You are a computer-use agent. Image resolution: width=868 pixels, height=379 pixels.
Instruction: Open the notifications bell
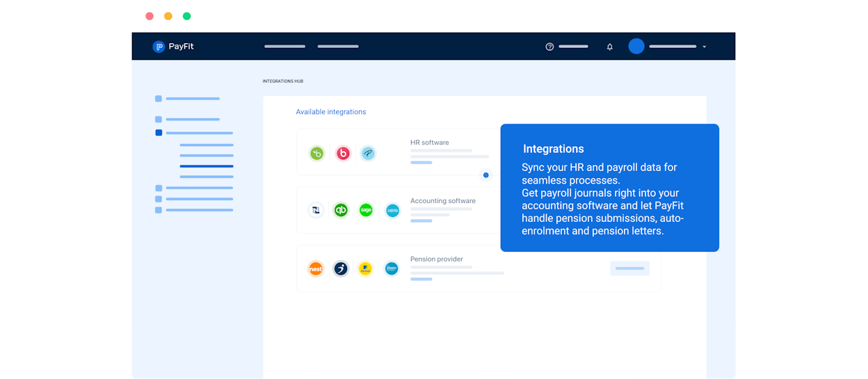(610, 47)
